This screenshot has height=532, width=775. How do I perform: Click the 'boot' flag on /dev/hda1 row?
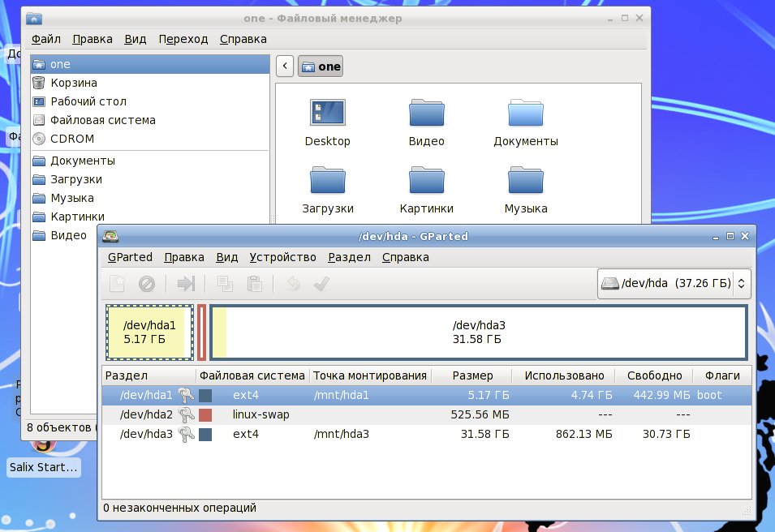coord(709,395)
